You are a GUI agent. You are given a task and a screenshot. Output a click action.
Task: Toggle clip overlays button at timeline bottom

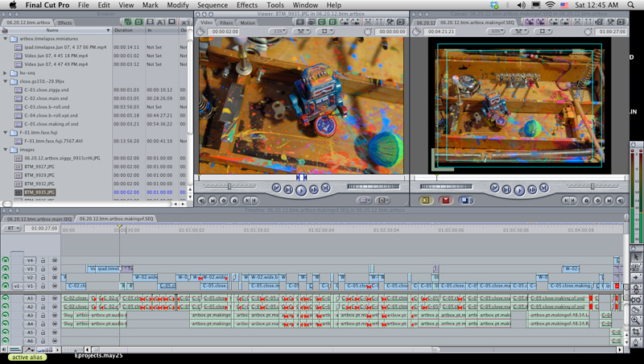(30, 350)
